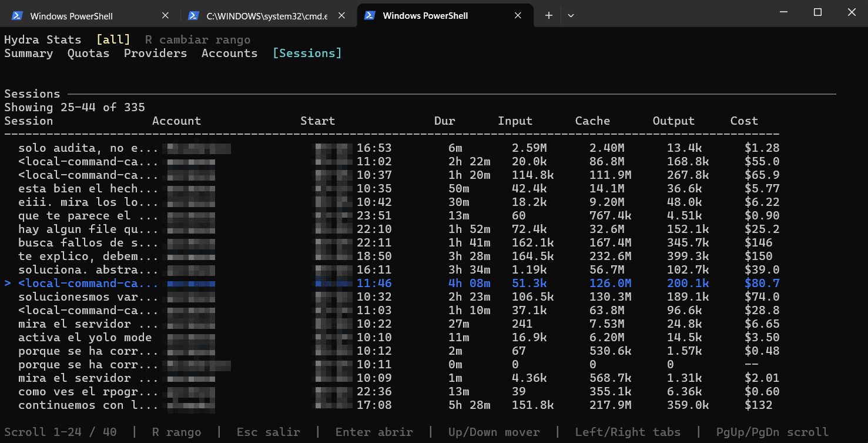Click the 'PgUp/PgDn scroll' footer hint

click(772, 432)
